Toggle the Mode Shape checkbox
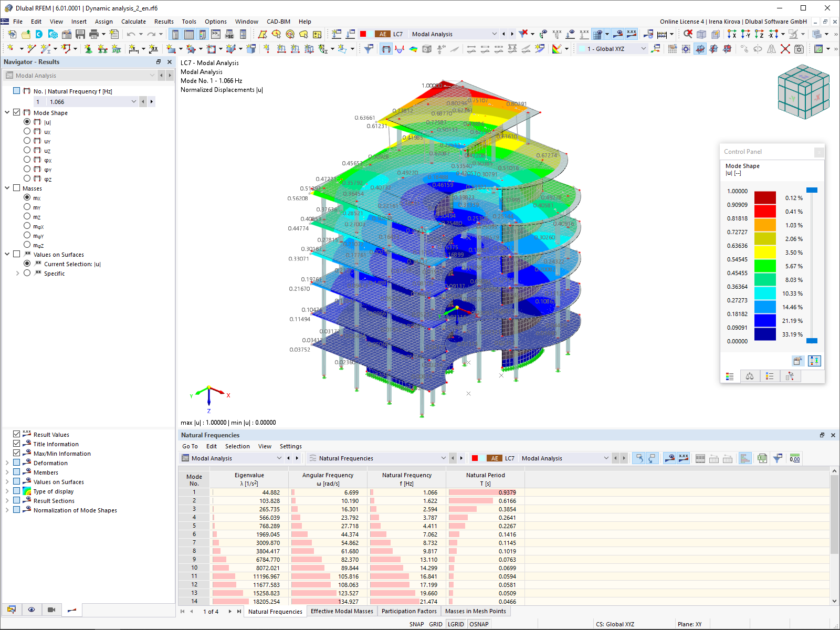 click(x=17, y=112)
